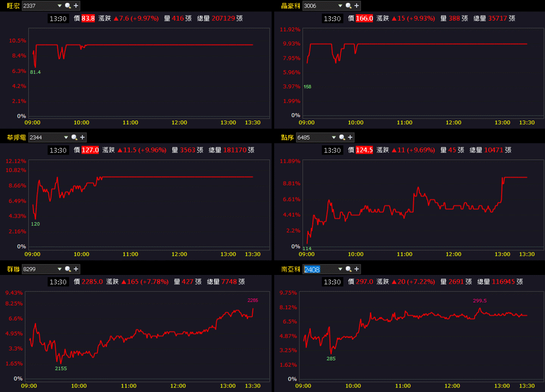The image size is (545, 392).
Task: Click the total volume 35717 in 晶豪科 panel
Action: 498,19
